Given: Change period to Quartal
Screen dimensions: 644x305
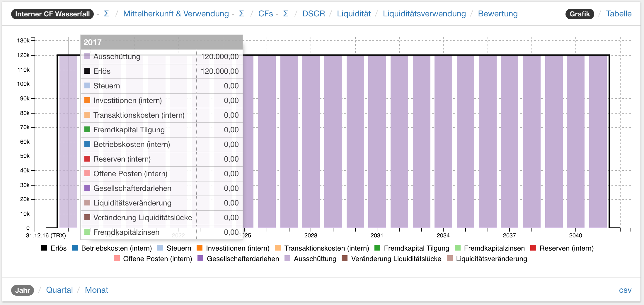Looking at the screenshot, I should [59, 290].
